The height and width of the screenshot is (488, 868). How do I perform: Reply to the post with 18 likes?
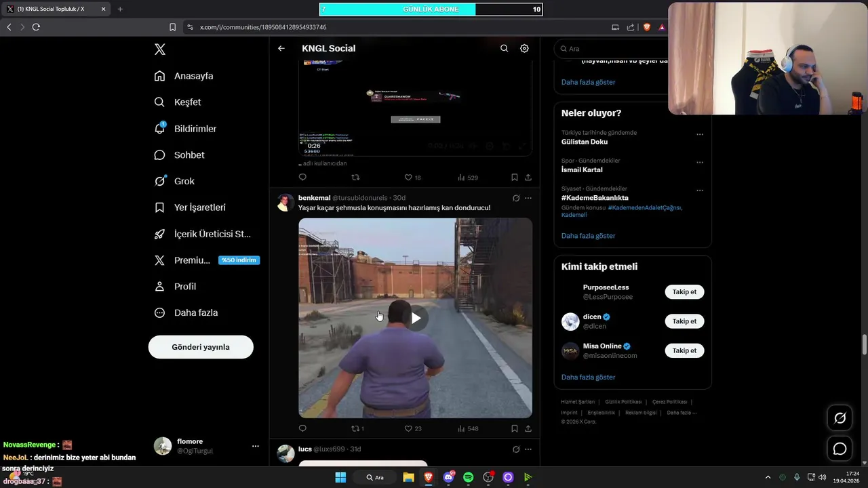[302, 178]
